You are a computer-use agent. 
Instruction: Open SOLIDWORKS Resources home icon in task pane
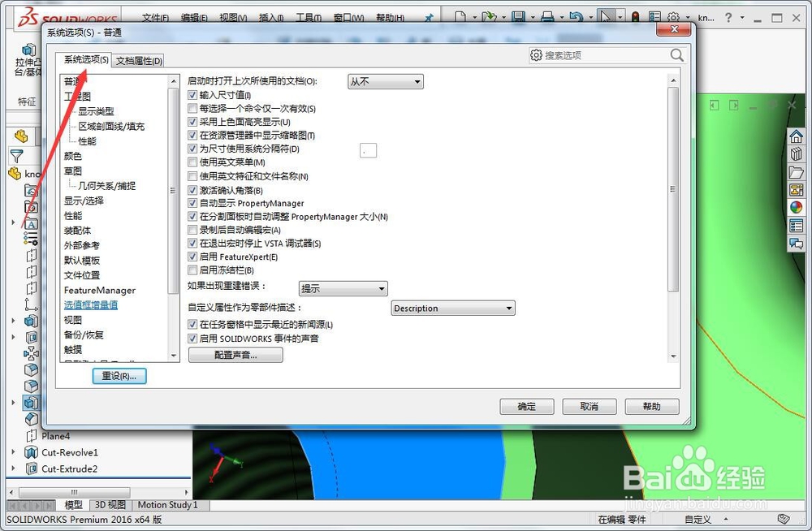pos(796,136)
